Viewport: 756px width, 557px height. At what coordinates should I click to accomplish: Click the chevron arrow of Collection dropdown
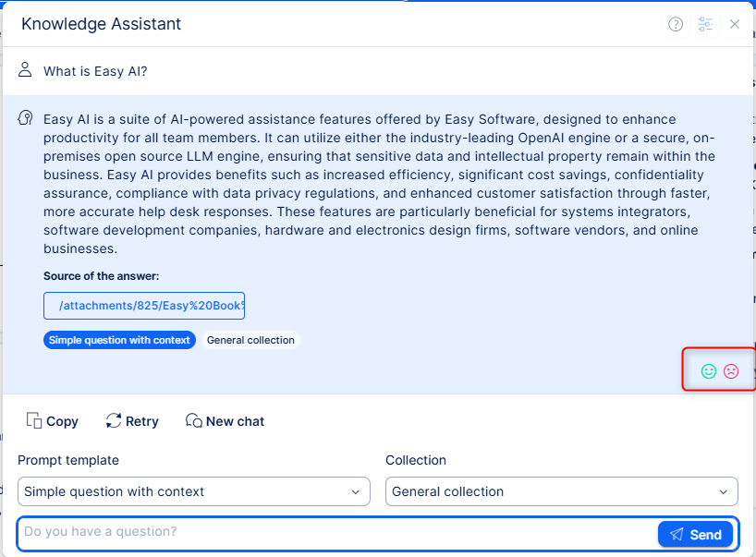click(724, 491)
